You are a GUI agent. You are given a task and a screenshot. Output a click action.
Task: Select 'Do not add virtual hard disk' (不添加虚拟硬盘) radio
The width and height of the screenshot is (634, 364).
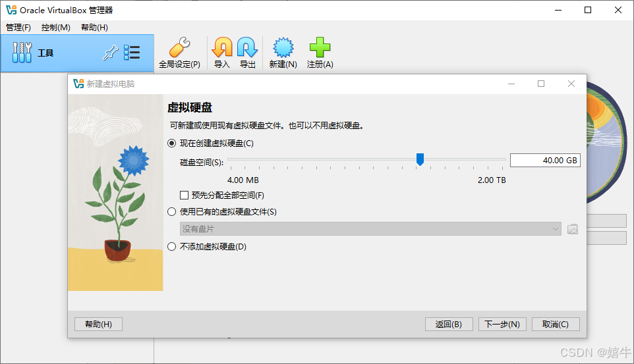[172, 246]
